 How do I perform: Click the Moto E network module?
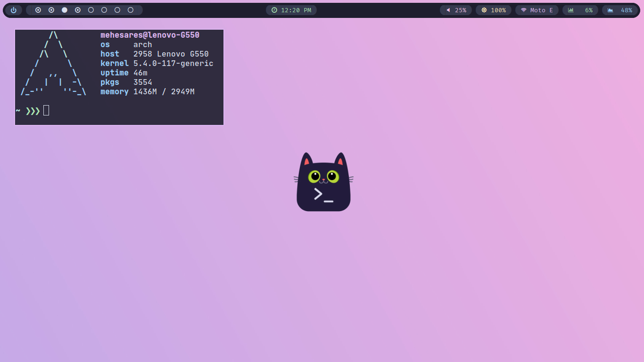pos(537,10)
